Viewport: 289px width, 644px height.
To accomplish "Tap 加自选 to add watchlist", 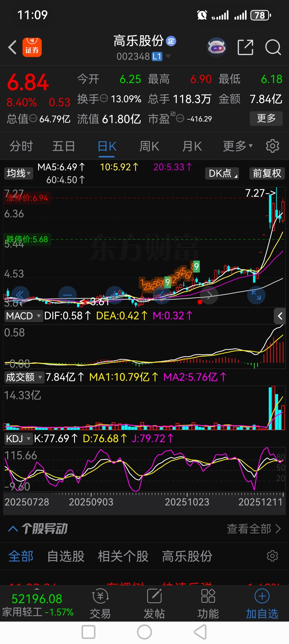I will tap(262, 604).
